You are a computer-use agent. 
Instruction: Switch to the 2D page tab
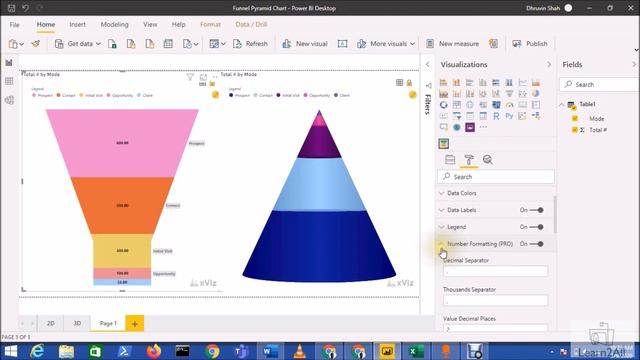coord(51,323)
